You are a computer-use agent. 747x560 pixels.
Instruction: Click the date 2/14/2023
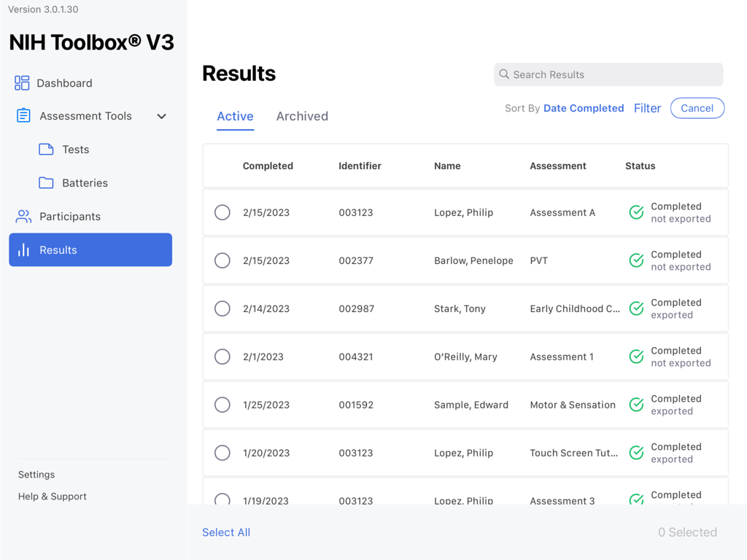point(266,308)
